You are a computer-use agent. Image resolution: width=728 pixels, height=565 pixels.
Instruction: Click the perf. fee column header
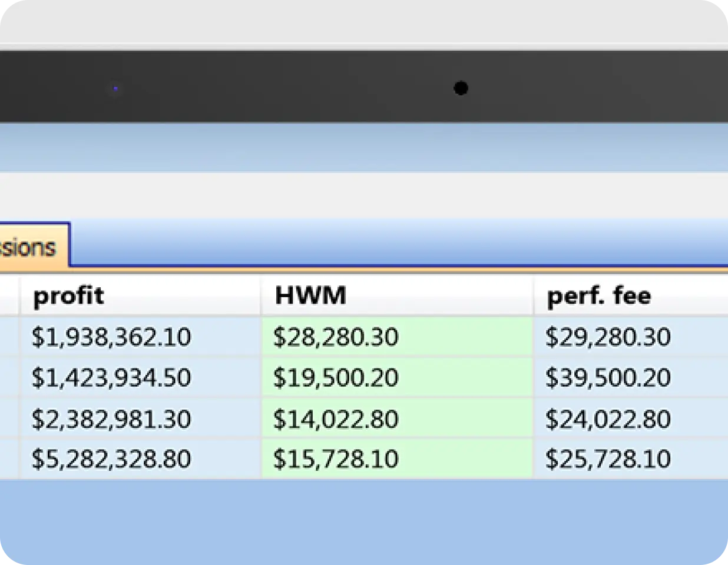(598, 295)
